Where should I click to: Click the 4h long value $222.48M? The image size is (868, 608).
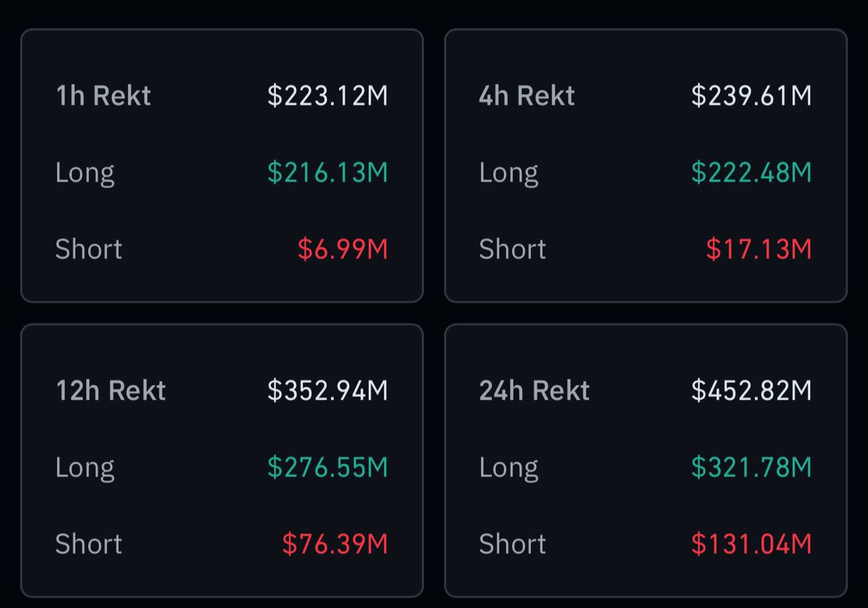[x=751, y=172]
